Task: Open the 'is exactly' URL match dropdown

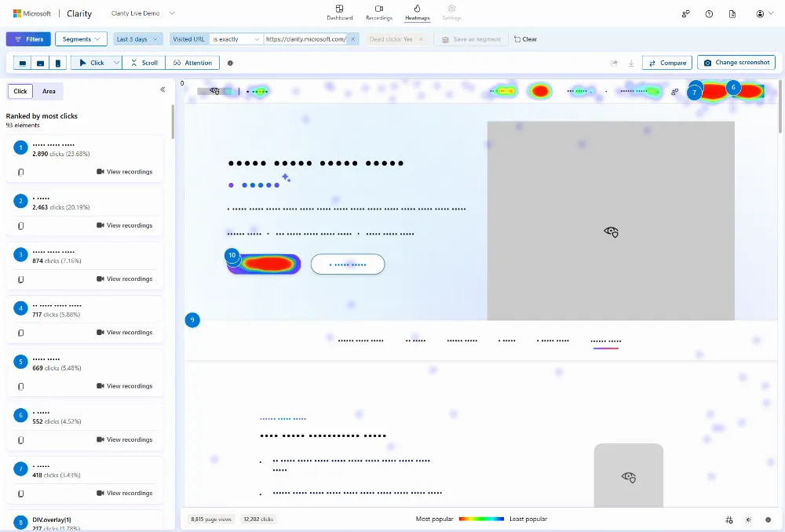Action: coord(235,39)
